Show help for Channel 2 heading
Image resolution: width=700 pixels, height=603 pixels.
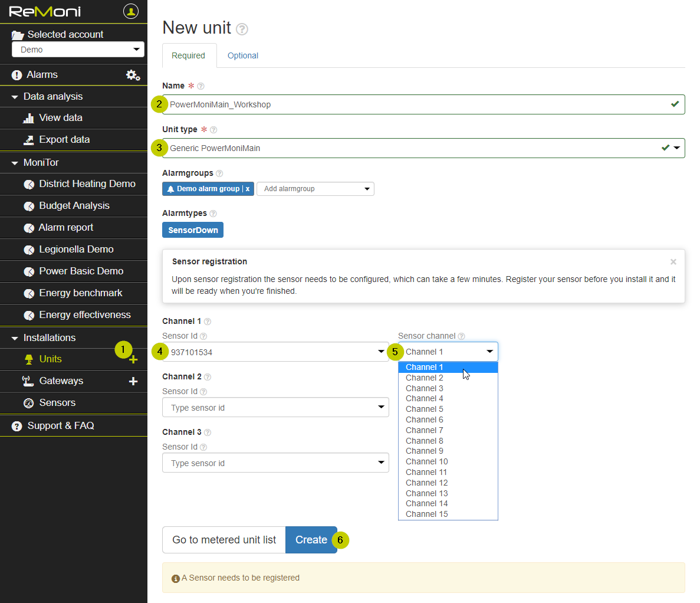coord(208,377)
